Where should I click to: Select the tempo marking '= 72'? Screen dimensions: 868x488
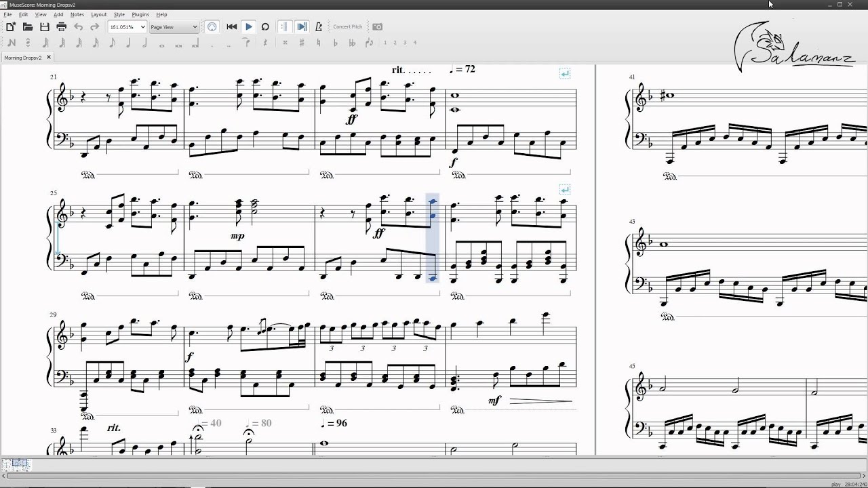[462, 69]
